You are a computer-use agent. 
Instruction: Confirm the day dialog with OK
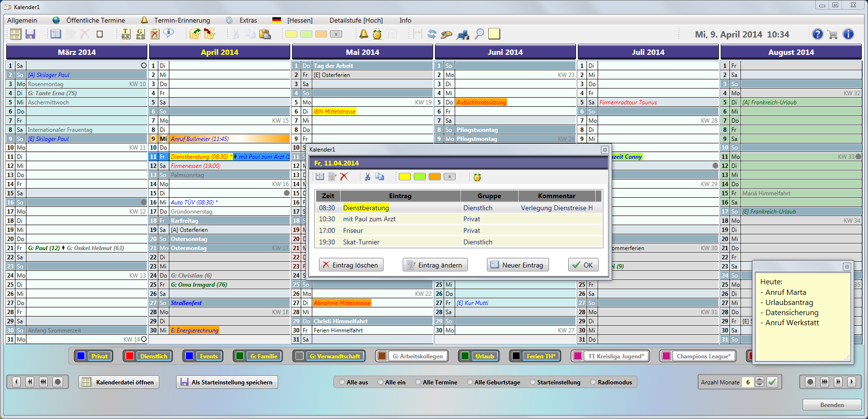coord(583,265)
